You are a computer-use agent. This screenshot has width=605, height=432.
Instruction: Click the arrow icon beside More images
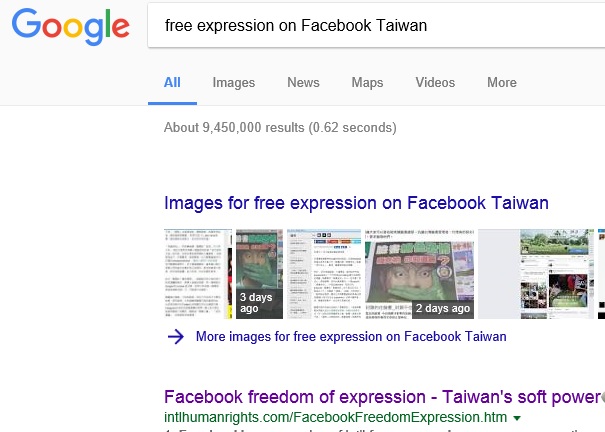[x=176, y=337]
